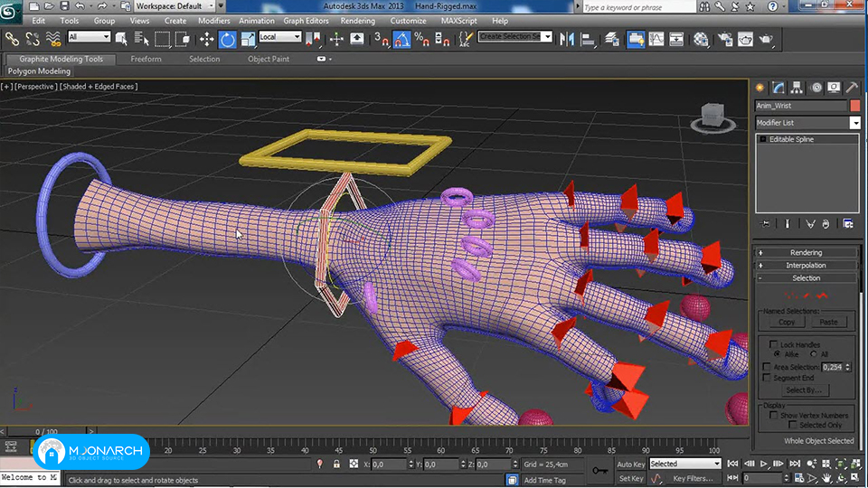Open the Align tool
The image size is (868, 488).
click(588, 39)
